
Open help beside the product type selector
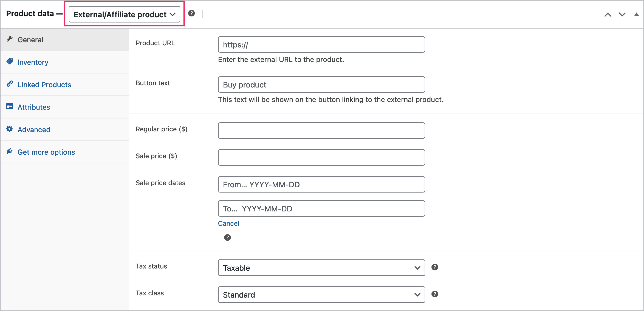coord(191,13)
